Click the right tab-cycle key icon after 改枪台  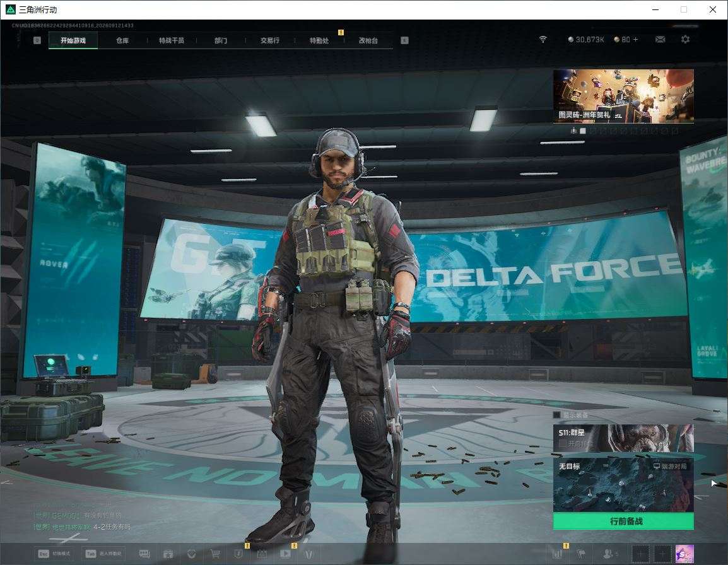coord(404,40)
